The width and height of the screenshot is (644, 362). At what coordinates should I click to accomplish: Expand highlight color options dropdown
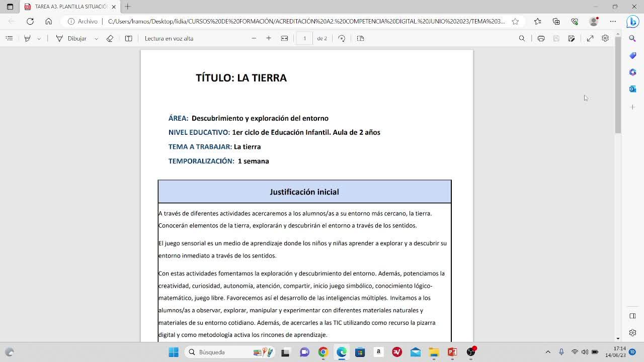pos(39,38)
